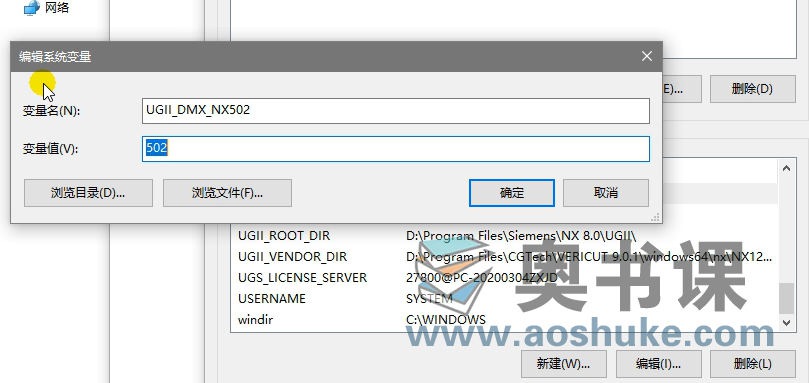Select the UGII_ROOT_DIR variable row
The width and height of the screenshot is (809, 383).
[504, 236]
